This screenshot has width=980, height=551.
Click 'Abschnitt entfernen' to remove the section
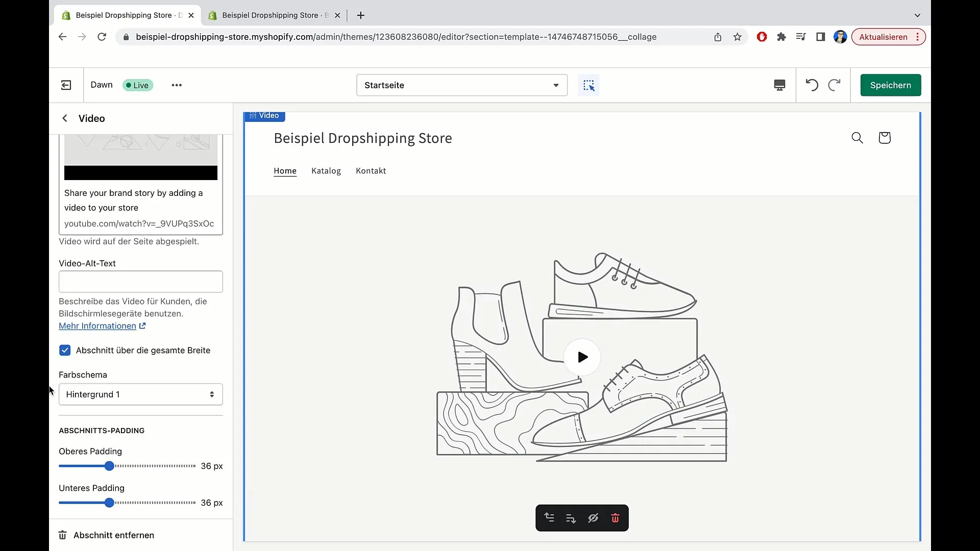(106, 535)
